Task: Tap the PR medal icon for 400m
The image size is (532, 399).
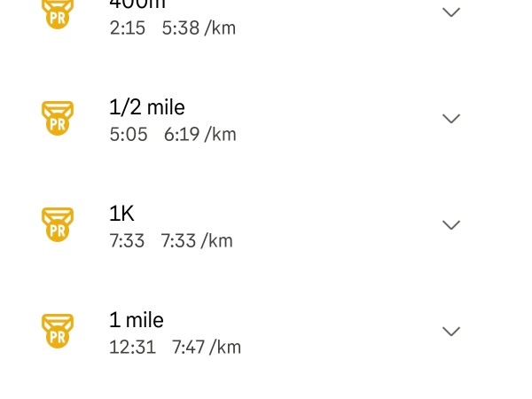Action: pos(58,13)
